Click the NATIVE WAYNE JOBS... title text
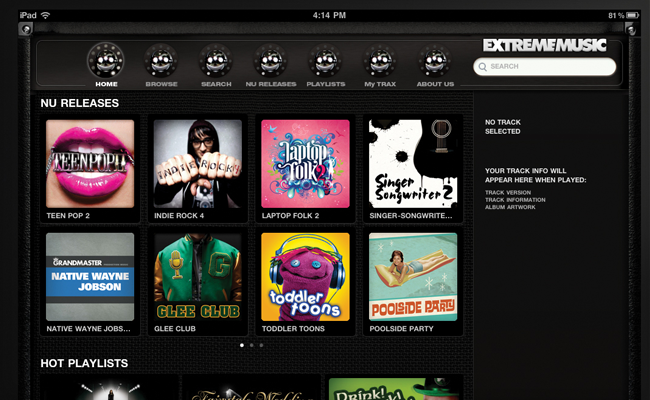The image size is (650, 400). (88, 329)
